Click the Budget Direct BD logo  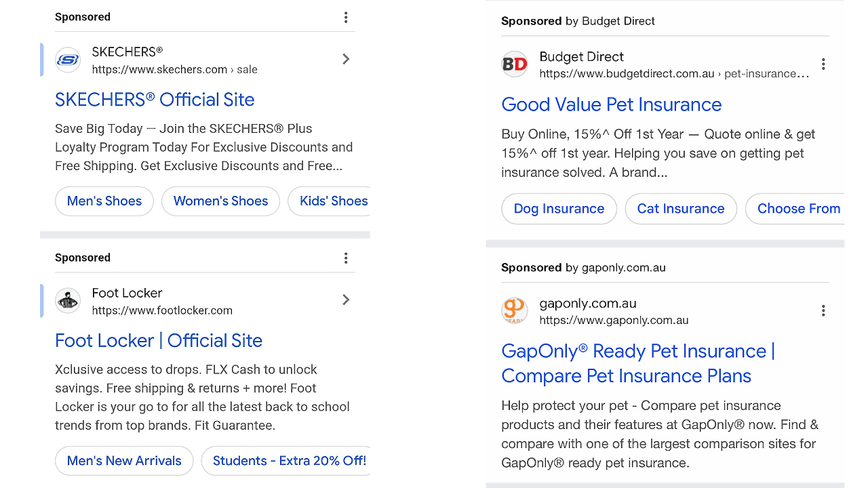515,64
